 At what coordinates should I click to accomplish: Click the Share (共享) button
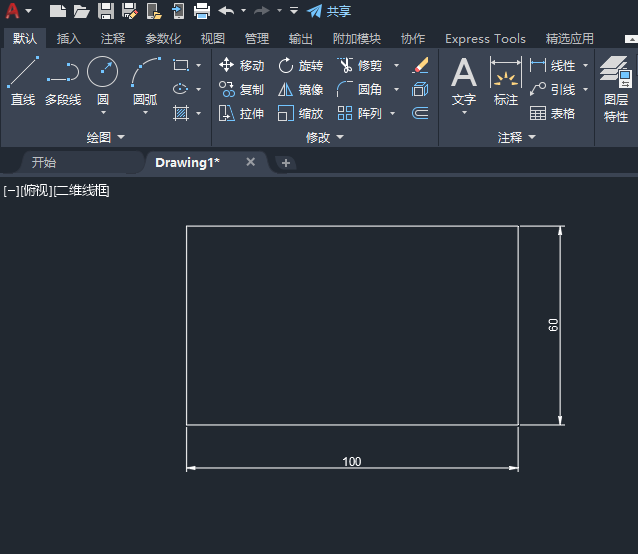coord(329,11)
